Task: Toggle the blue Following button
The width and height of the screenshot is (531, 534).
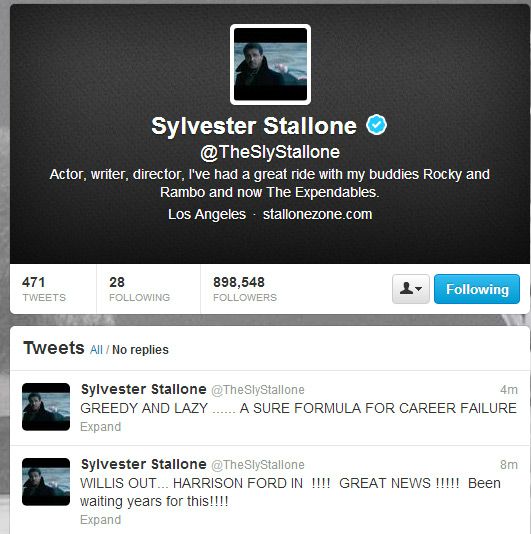Action: (x=477, y=289)
